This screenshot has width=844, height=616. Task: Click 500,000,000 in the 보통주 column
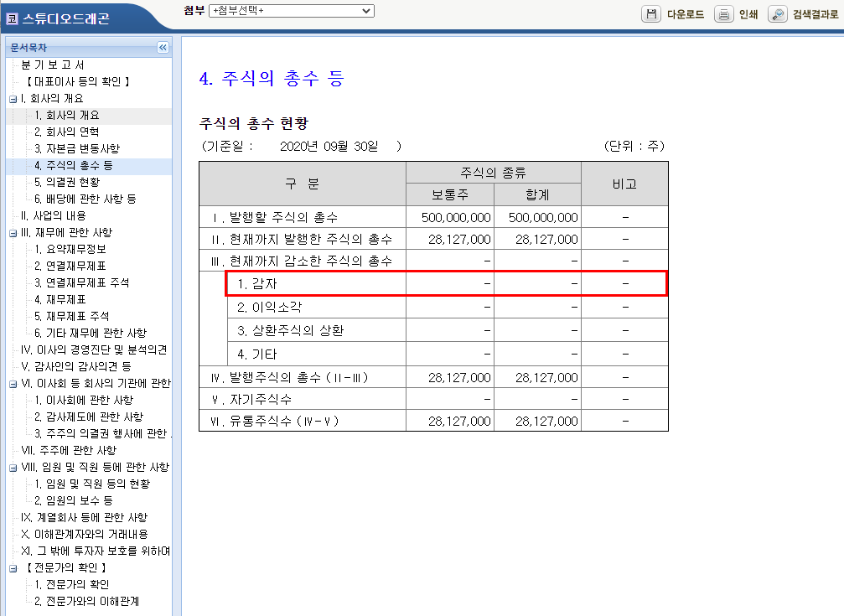pyautogui.click(x=456, y=217)
